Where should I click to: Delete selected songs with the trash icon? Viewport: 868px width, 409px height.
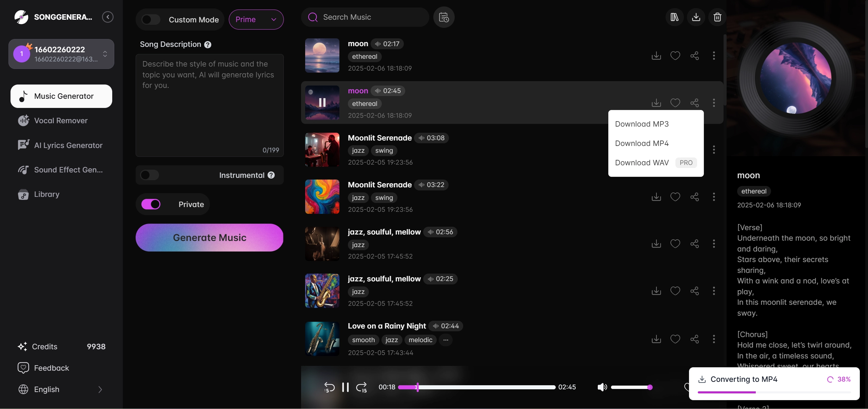[x=717, y=17]
